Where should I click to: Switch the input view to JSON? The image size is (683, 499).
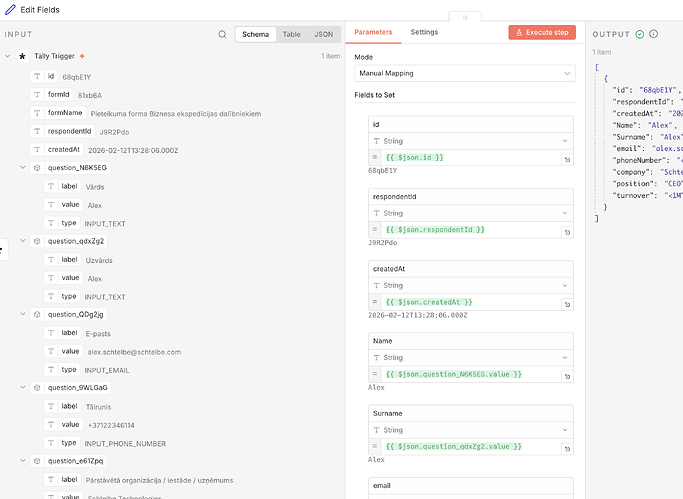(323, 34)
